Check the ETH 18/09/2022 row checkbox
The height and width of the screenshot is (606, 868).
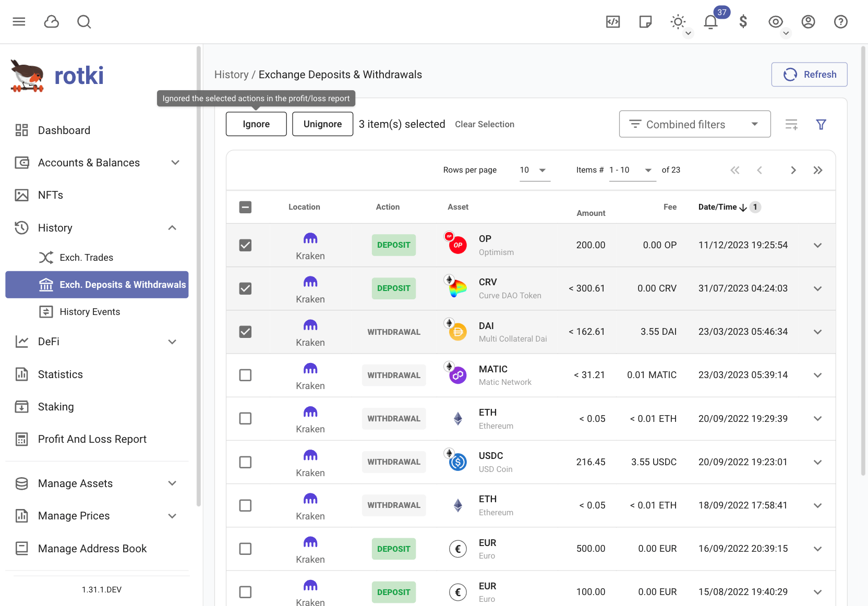tap(245, 505)
